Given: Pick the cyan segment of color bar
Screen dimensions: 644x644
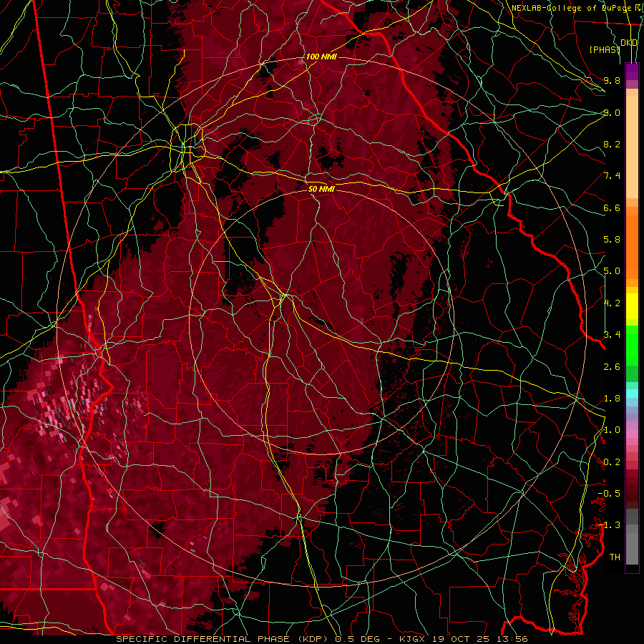Looking at the screenshot, I should point(632,394).
